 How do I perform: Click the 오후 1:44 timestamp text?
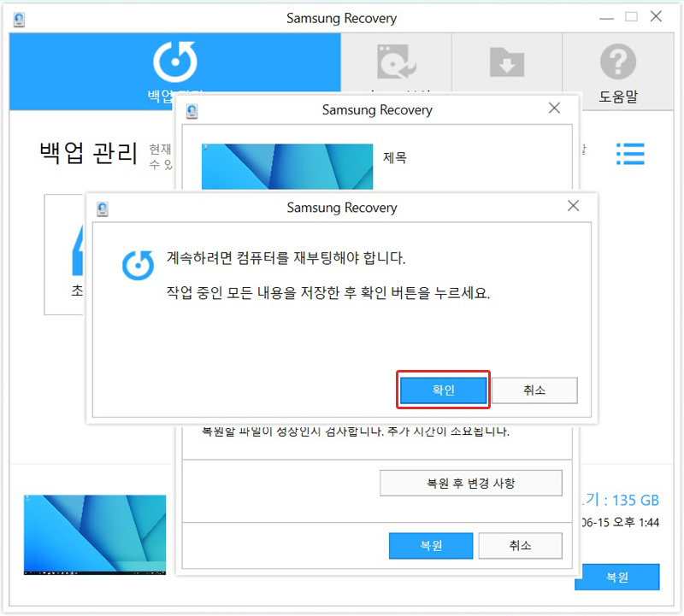636,522
